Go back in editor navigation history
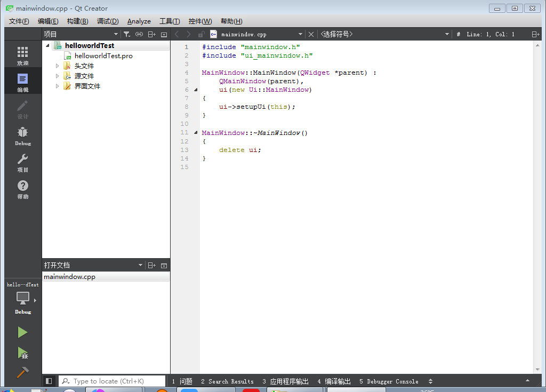The height and width of the screenshot is (392, 546). click(176, 34)
